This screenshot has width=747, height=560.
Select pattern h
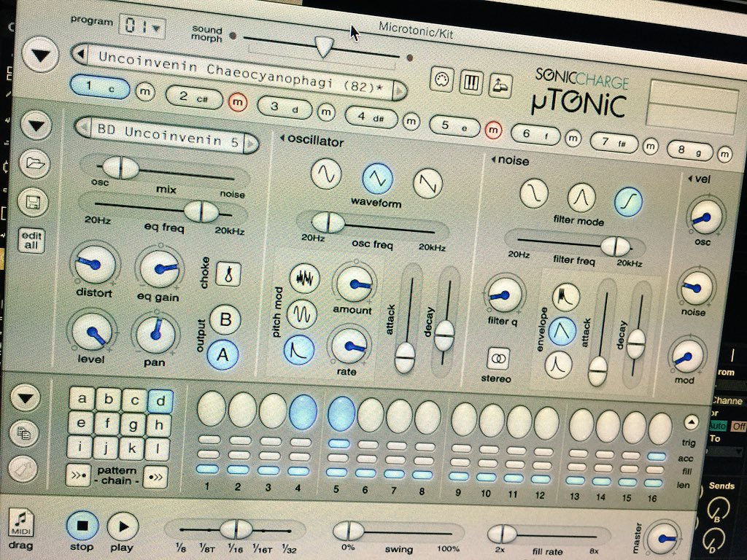(158, 425)
